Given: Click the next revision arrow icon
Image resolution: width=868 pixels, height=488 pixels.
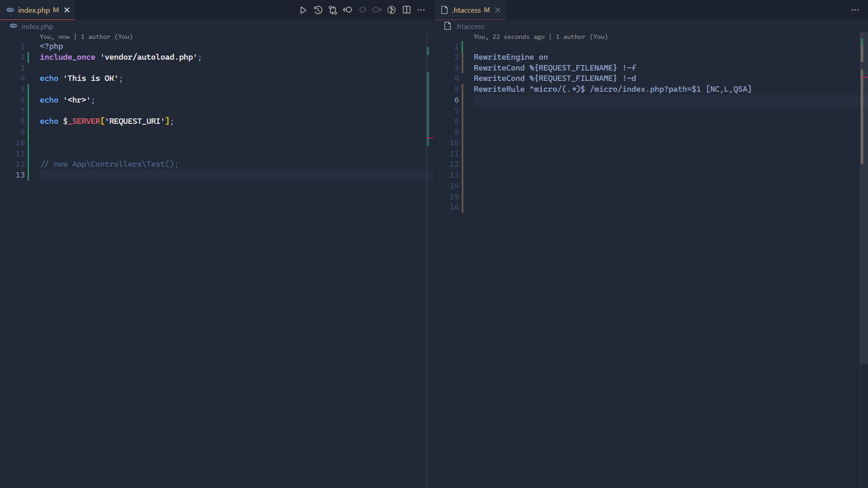Looking at the screenshot, I should coord(377,10).
